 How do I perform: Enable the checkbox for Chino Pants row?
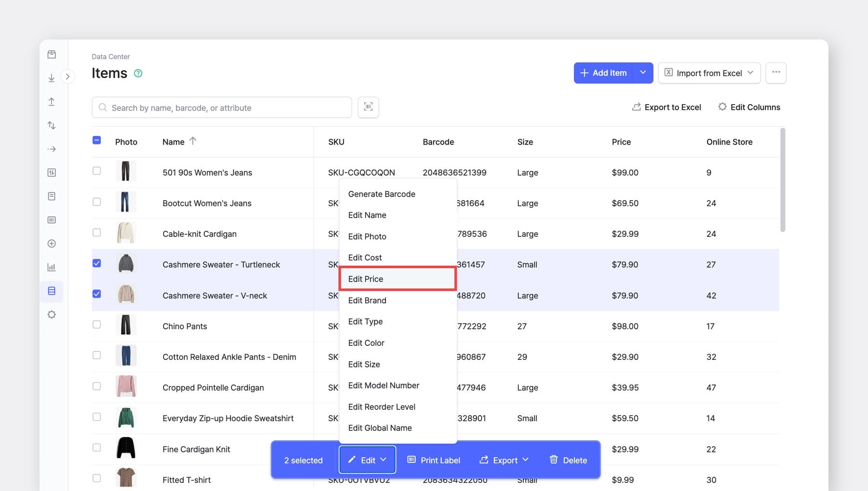point(97,325)
